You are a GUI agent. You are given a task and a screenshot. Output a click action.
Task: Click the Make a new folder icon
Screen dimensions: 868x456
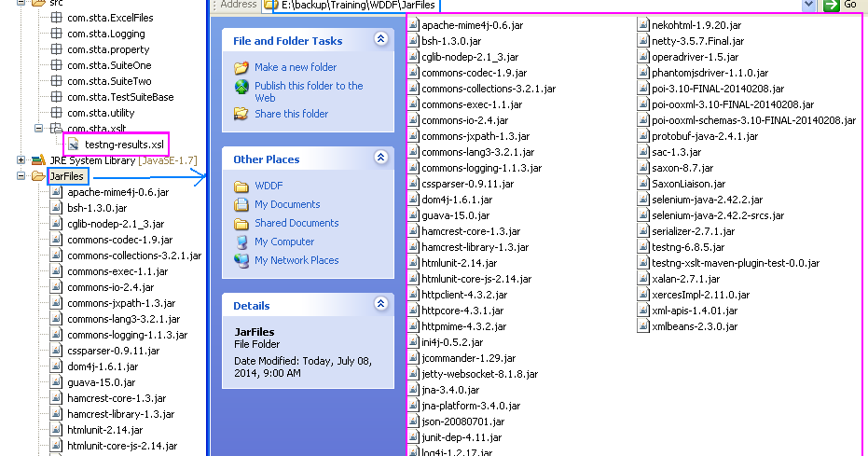(x=241, y=67)
